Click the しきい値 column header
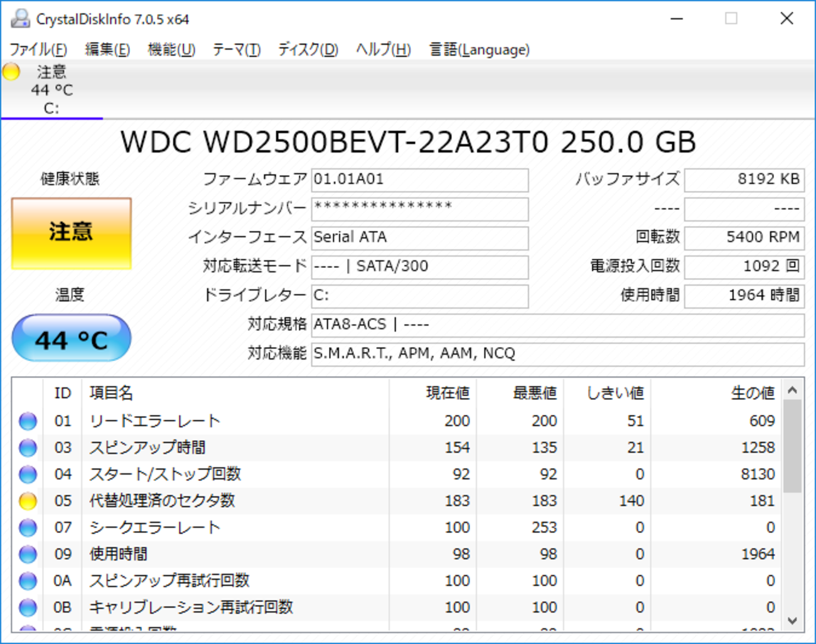Viewport: 816px width, 644px height. point(608,393)
